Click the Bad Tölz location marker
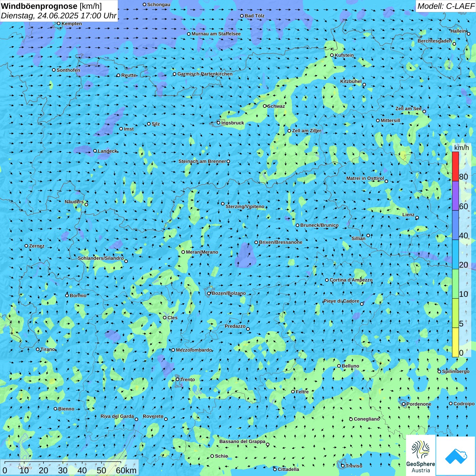476x476 pixels. 242,16
